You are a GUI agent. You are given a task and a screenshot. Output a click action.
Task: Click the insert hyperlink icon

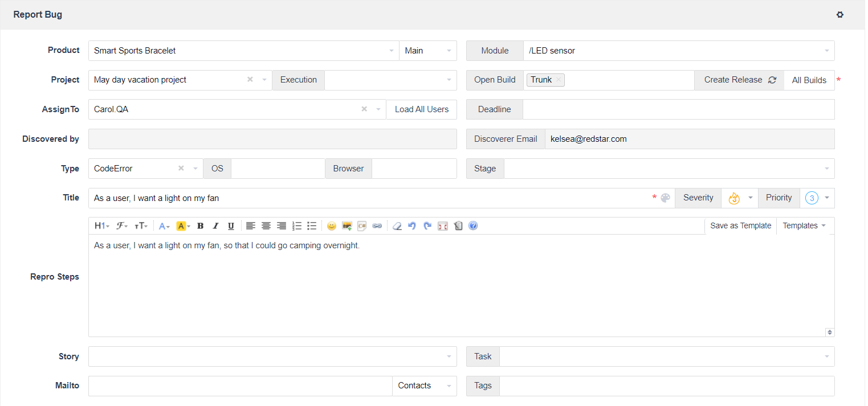(x=377, y=226)
